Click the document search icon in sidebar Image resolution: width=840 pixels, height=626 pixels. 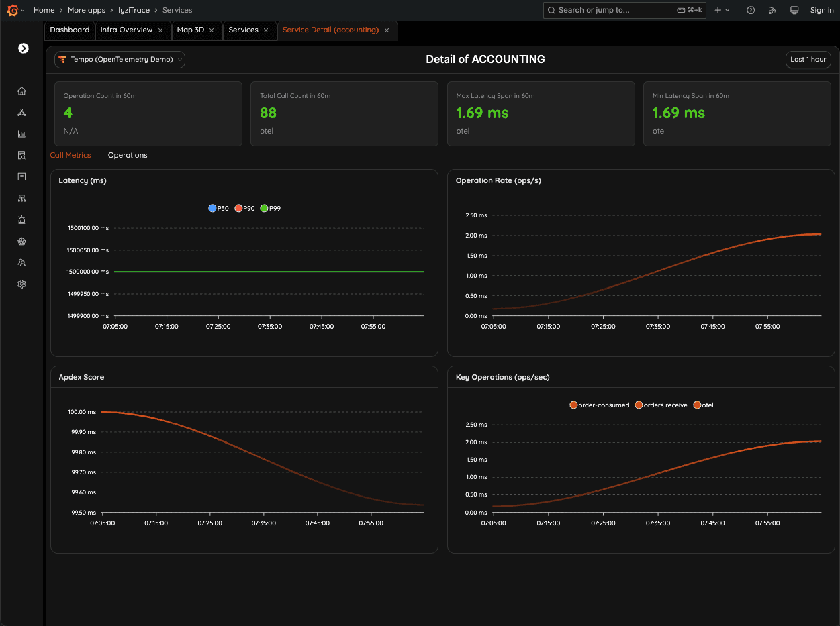pyautogui.click(x=21, y=155)
